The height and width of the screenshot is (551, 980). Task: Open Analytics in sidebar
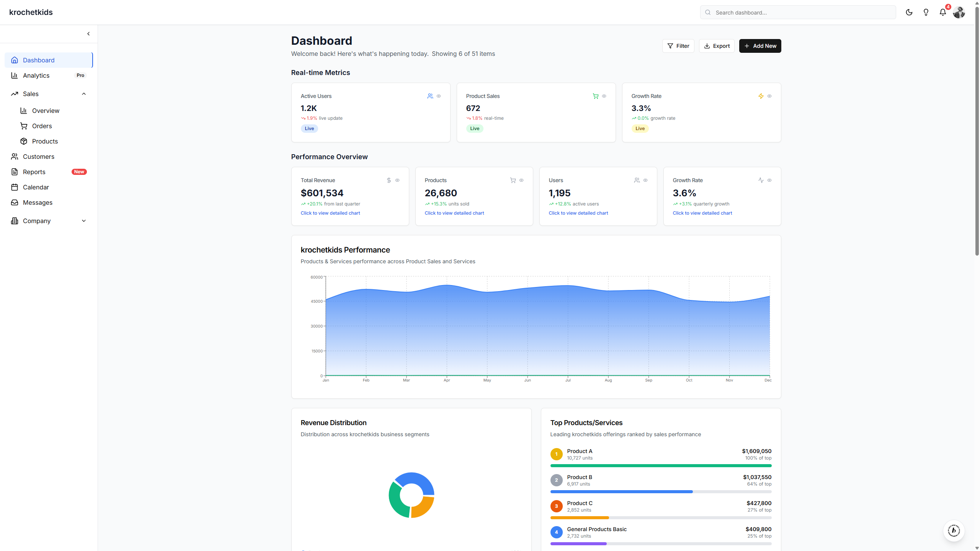(x=36, y=75)
